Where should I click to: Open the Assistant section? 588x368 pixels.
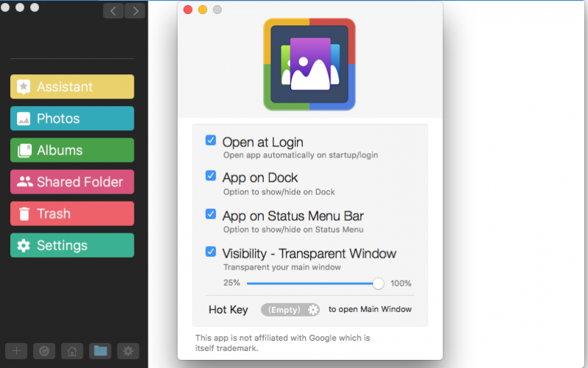click(x=72, y=87)
